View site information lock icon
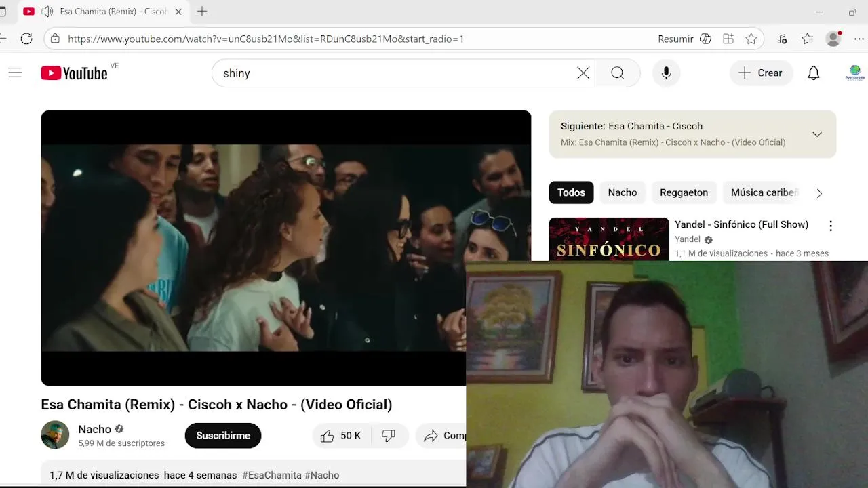The image size is (868, 488). [55, 39]
